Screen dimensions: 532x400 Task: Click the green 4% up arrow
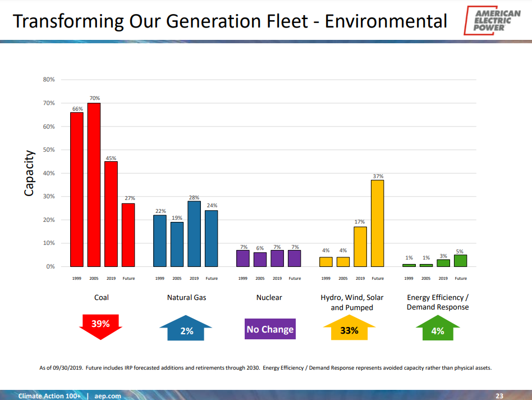(438, 328)
